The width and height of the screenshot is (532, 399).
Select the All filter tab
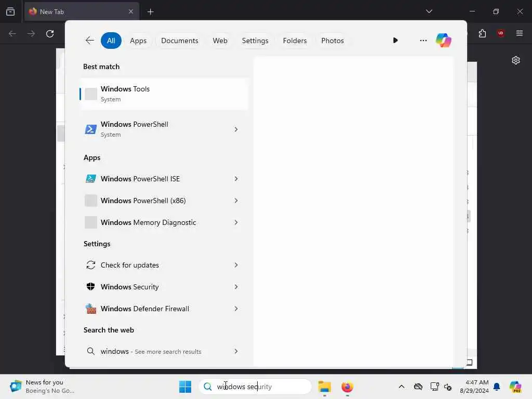click(x=111, y=41)
